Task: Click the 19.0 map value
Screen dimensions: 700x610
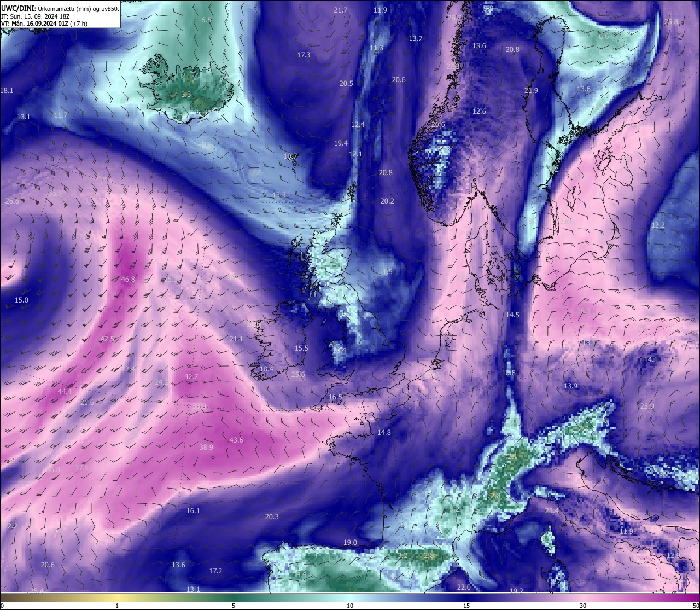Action: 350,542
